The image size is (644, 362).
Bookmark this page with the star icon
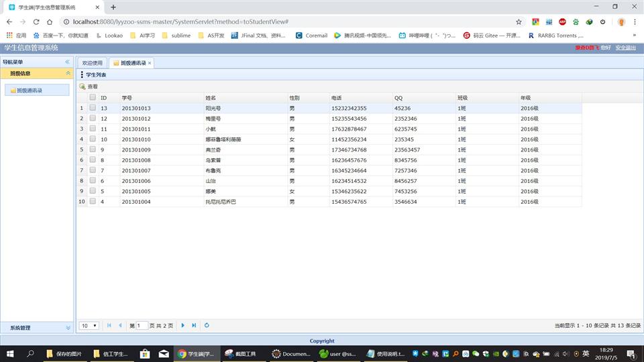pyautogui.click(x=519, y=21)
